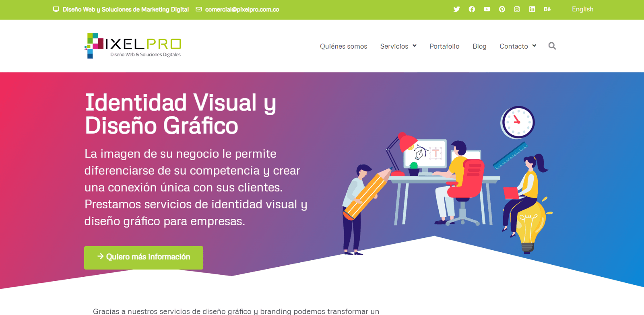Expand the Servicios dropdown arrow
The width and height of the screenshot is (644, 315).
click(x=415, y=46)
